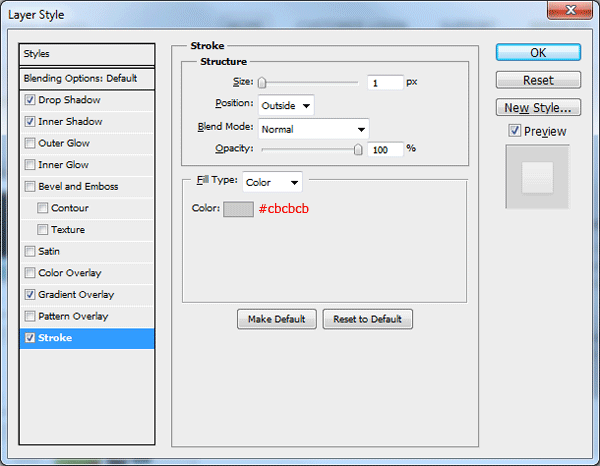Toggle the Gradient Overlay checkbox
The width and height of the screenshot is (600, 466).
click(30, 295)
